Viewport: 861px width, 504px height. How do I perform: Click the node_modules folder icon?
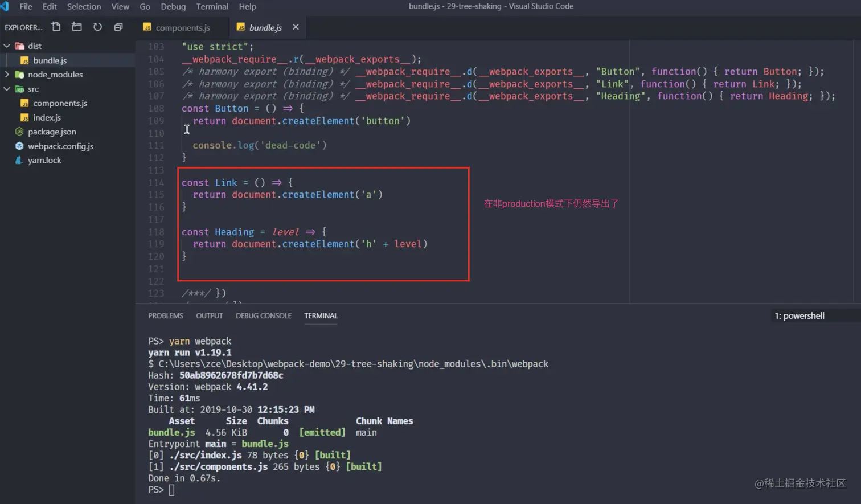(x=19, y=75)
